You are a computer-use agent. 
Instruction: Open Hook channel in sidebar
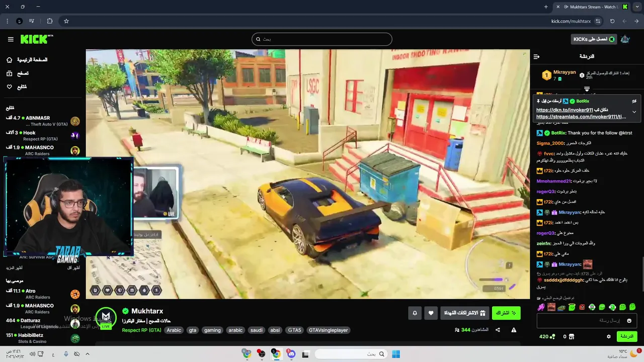(x=43, y=136)
